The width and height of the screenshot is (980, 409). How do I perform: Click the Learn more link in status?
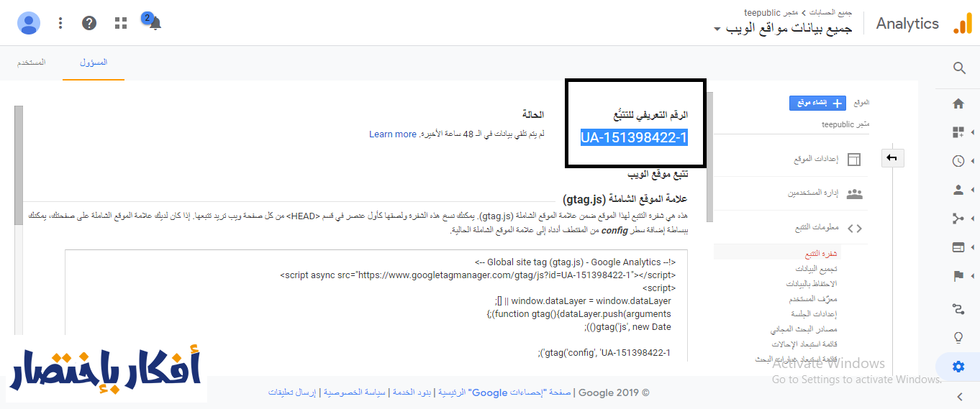[x=393, y=134]
